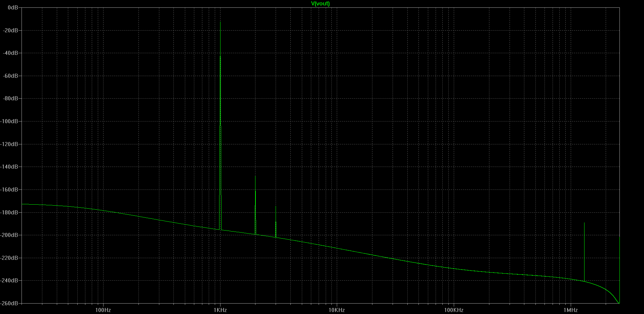The image size is (644, 314).
Task: Click the 100KHz frequency axis label
Action: pos(454,310)
